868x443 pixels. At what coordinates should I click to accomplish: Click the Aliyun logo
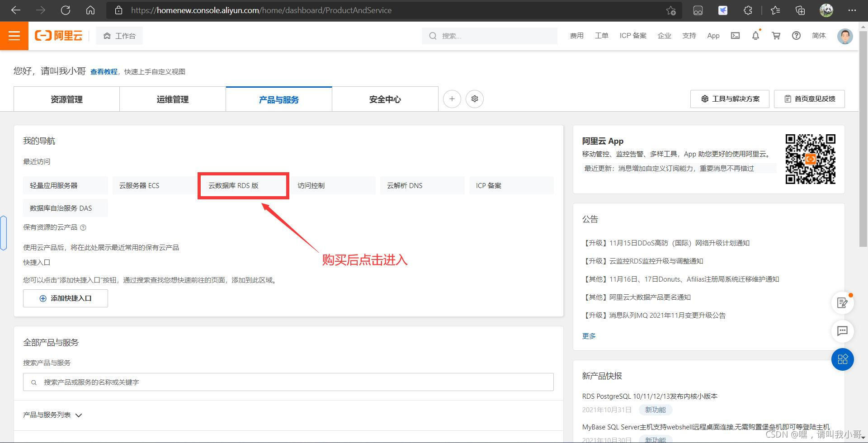(59, 36)
